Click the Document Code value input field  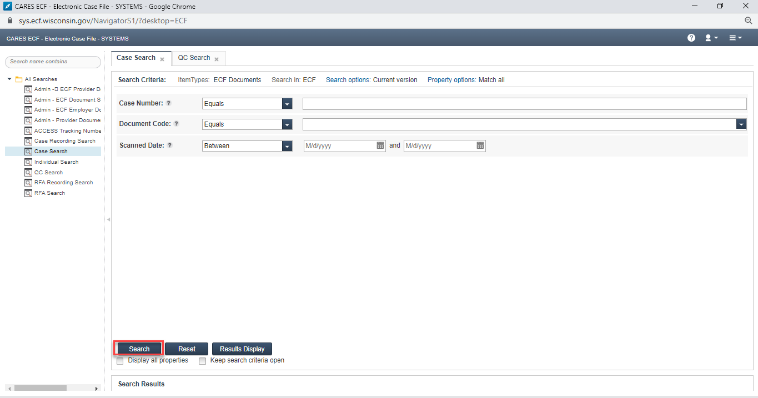tap(519, 124)
